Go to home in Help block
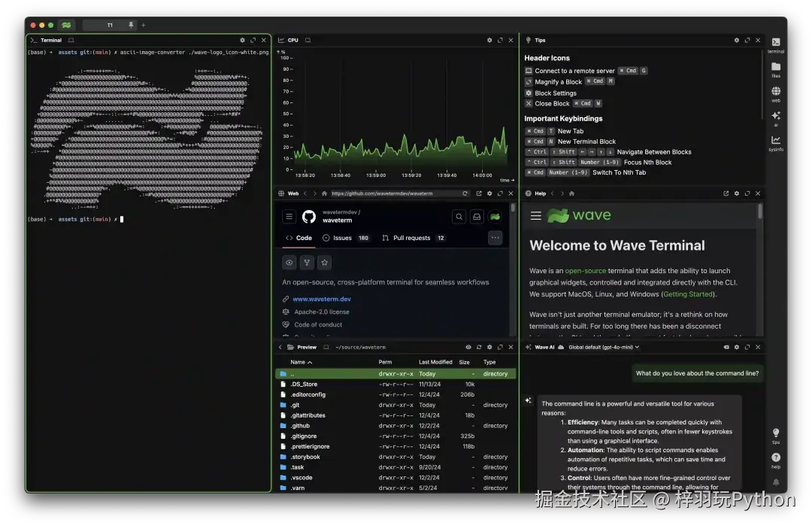Screen dimensions: 812x526 [x=571, y=193]
